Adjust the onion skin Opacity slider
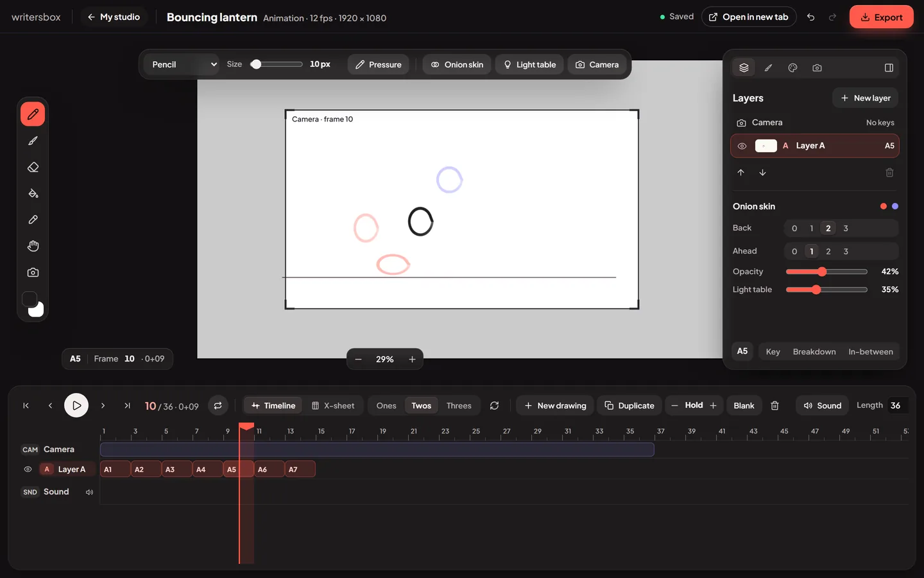 click(x=826, y=272)
